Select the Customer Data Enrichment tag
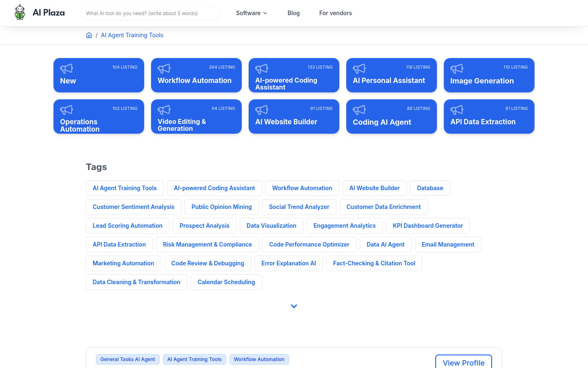 (383, 207)
